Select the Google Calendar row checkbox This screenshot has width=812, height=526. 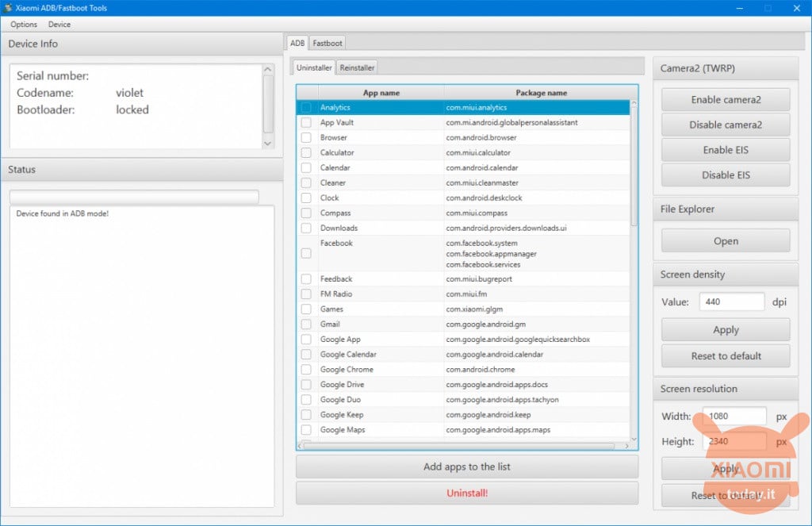(x=306, y=354)
